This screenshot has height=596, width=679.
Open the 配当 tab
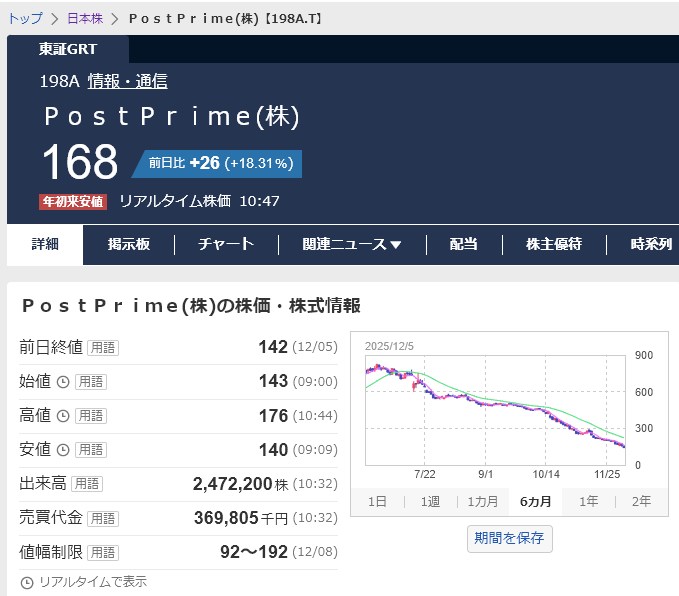(463, 244)
